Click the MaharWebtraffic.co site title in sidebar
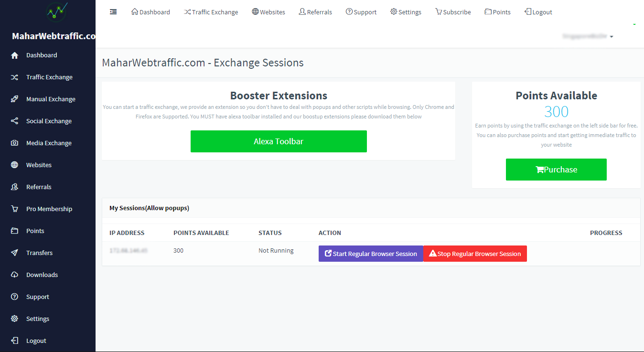The height and width of the screenshot is (352, 644). click(x=54, y=36)
